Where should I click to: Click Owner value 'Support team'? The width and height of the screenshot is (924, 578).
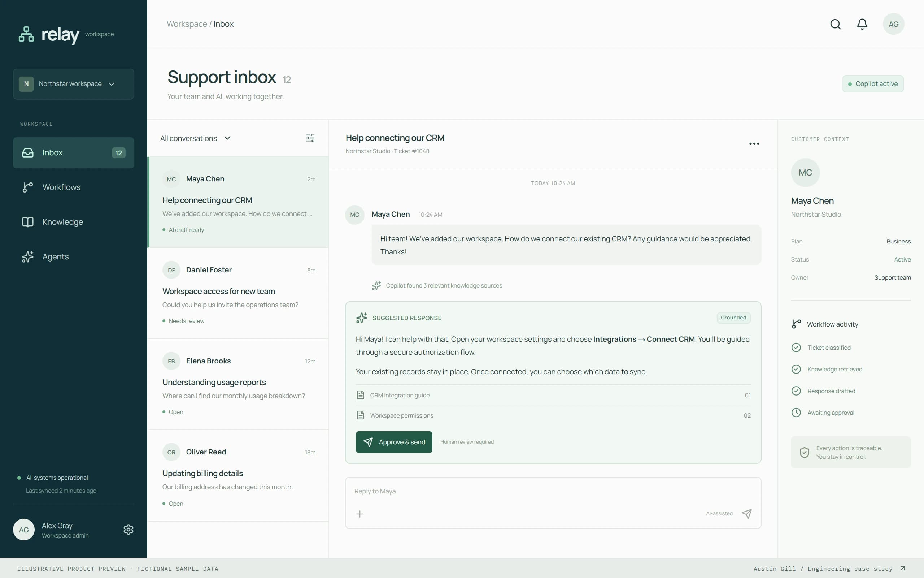[892, 277]
